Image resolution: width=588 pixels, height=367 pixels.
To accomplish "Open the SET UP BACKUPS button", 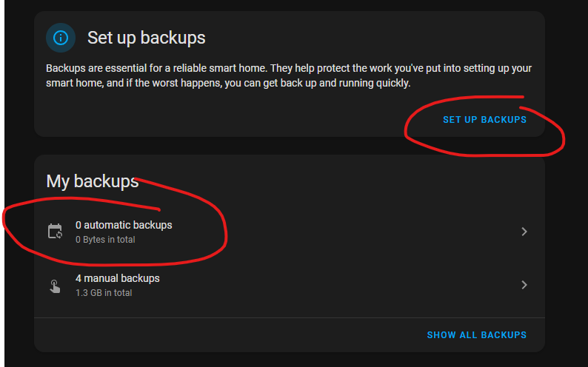I will coord(484,120).
